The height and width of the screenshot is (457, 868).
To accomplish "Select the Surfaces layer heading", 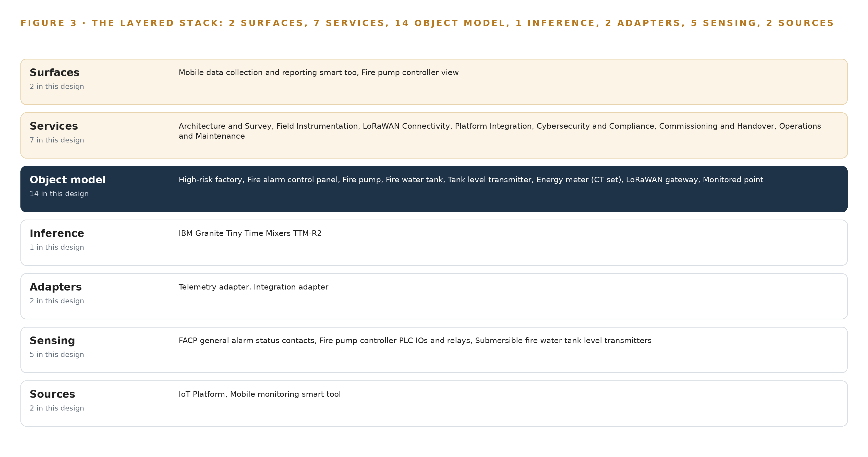I will pyautogui.click(x=55, y=73).
